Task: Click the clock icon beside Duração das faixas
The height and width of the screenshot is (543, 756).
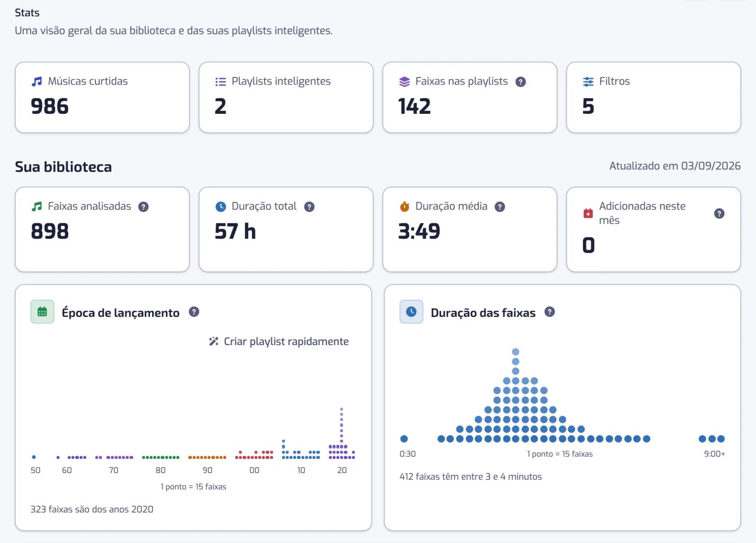Action: [x=412, y=312]
